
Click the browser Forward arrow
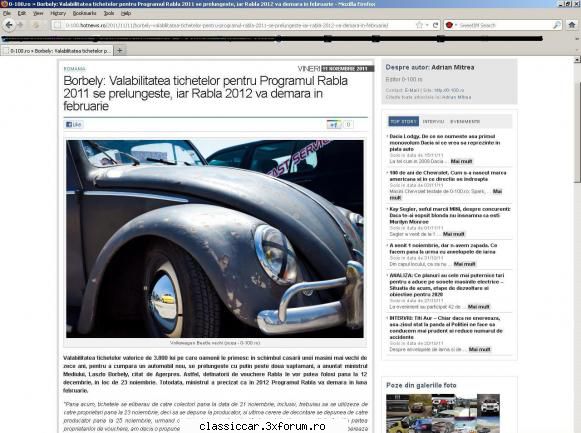(x=21, y=25)
